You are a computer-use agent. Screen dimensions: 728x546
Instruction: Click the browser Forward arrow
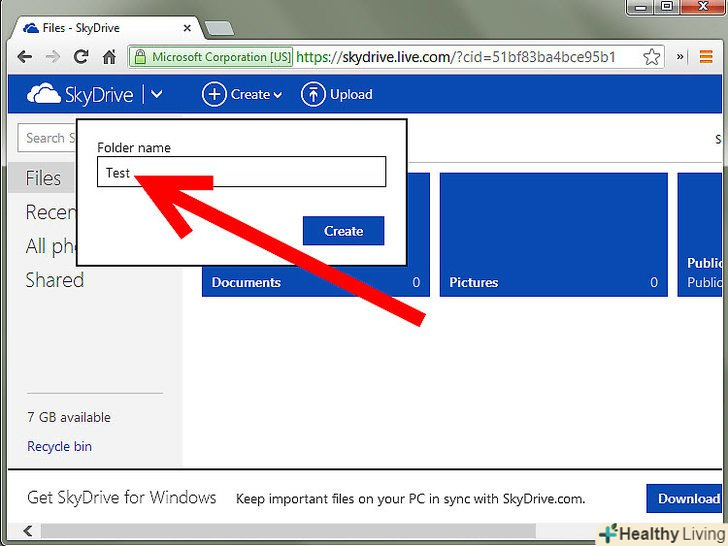click(x=53, y=57)
